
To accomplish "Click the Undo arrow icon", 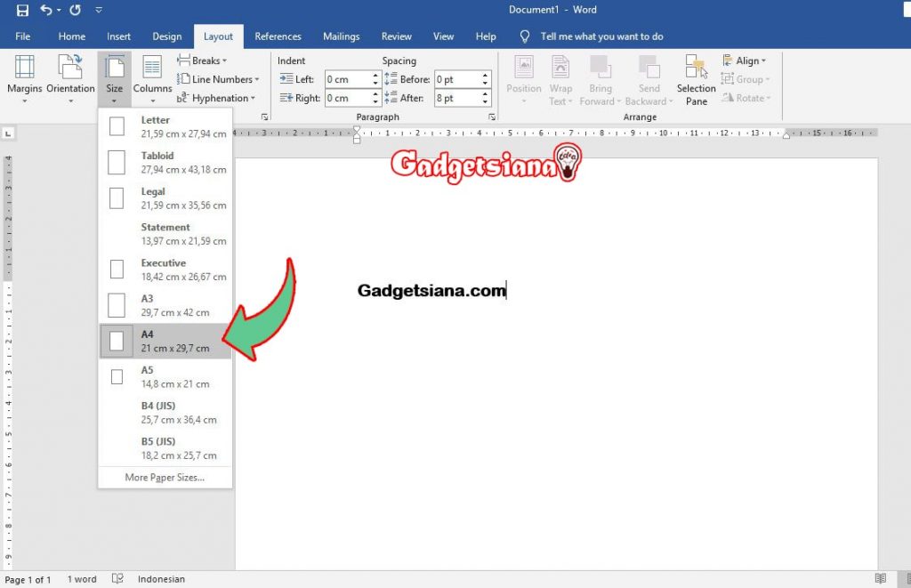I will (x=46, y=10).
